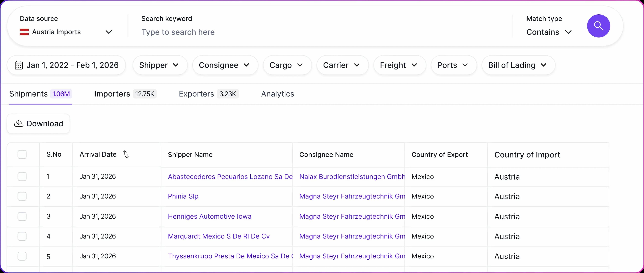Click the cloud download icon
Image resolution: width=644 pixels, height=273 pixels.
[x=19, y=124]
